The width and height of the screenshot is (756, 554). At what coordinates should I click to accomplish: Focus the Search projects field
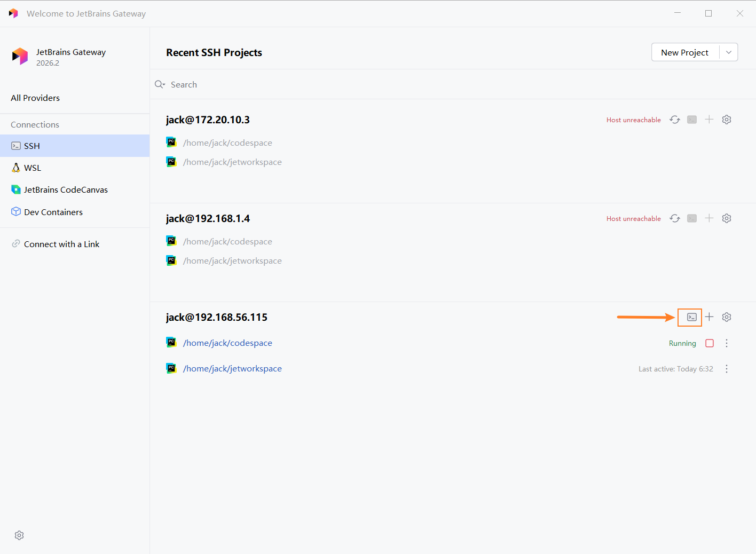click(x=453, y=84)
